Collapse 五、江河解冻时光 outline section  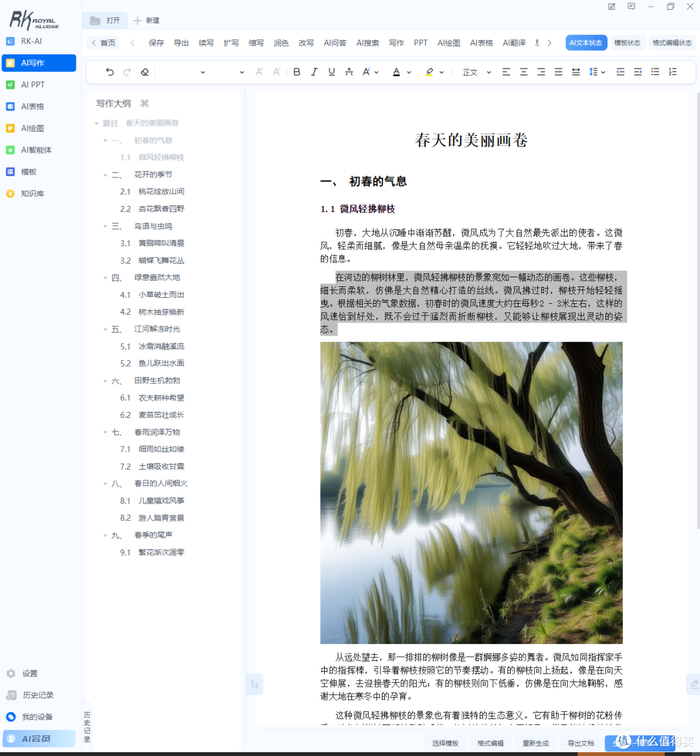pyautogui.click(x=105, y=329)
